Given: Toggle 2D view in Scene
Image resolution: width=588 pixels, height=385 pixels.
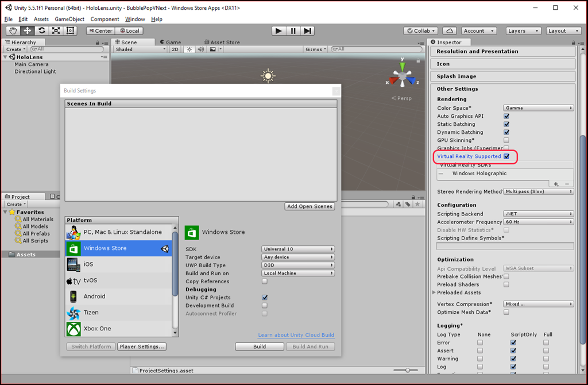Looking at the screenshot, I should click(175, 49).
